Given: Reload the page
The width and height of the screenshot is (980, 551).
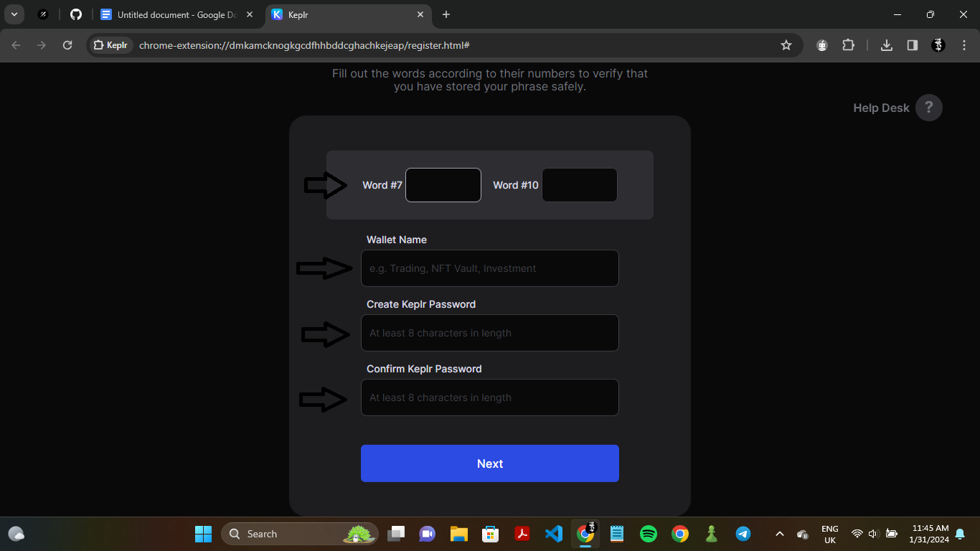Looking at the screenshot, I should (67, 45).
